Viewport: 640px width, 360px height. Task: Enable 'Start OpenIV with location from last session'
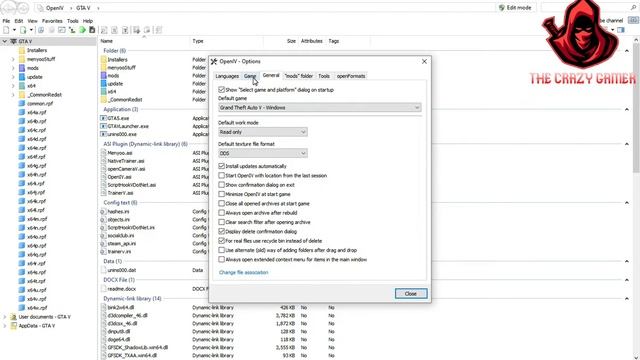coord(222,176)
